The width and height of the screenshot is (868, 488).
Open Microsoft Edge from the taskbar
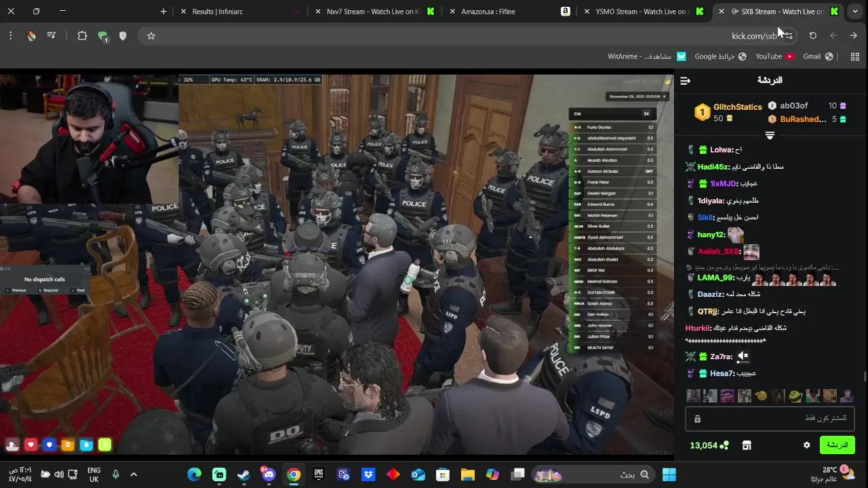tap(194, 474)
